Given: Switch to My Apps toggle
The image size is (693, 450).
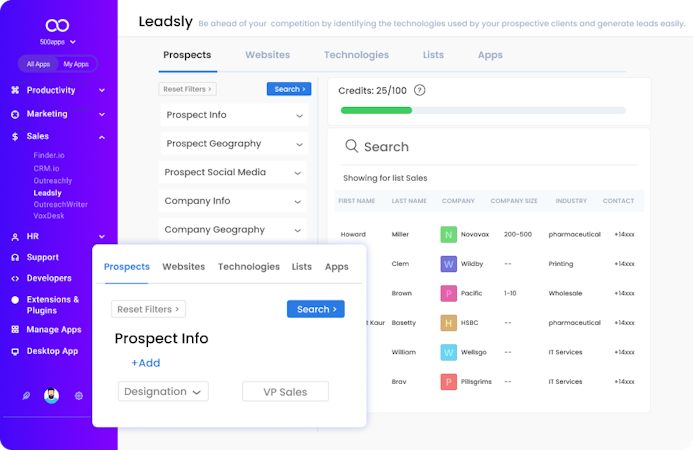Looking at the screenshot, I should point(76,64).
